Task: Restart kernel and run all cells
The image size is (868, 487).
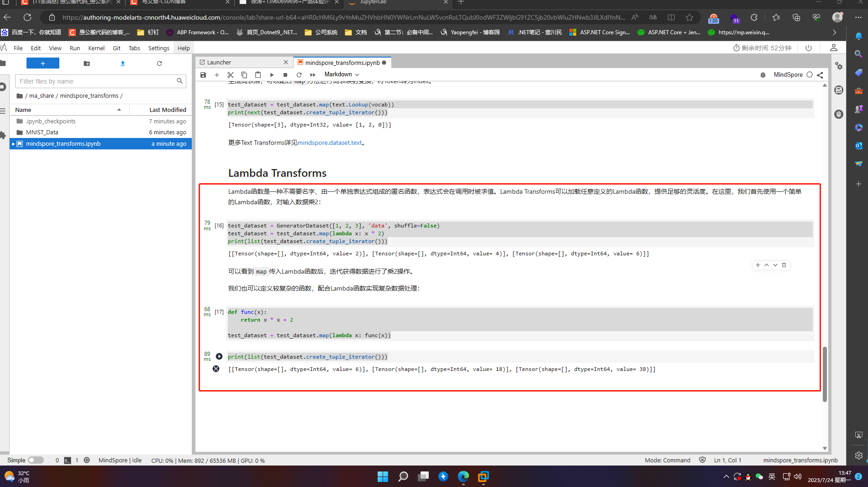Action: tap(313, 75)
